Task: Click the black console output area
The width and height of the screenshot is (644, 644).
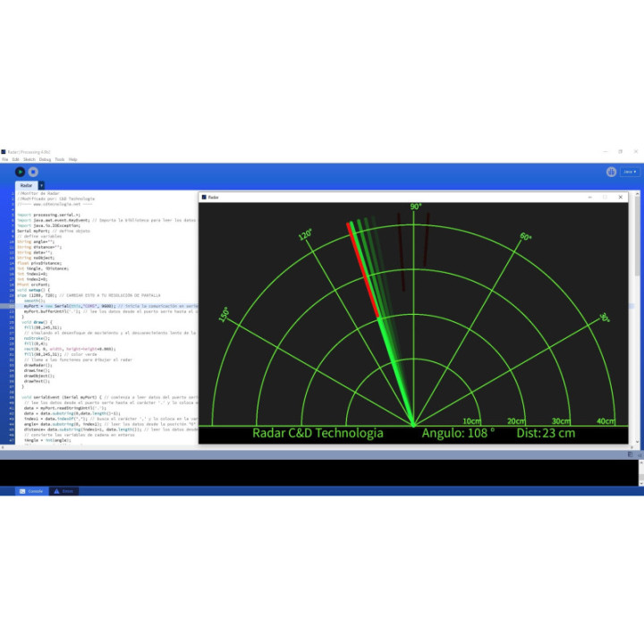Action: 318,473
